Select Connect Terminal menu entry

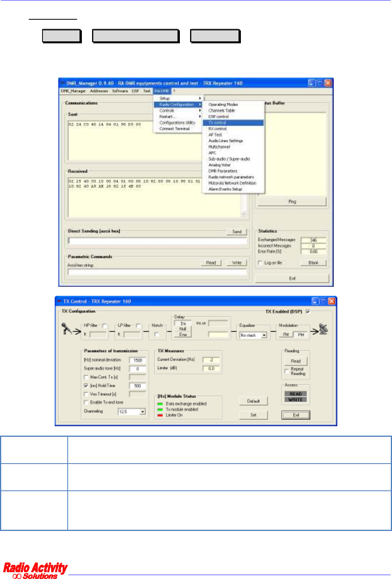(178, 129)
